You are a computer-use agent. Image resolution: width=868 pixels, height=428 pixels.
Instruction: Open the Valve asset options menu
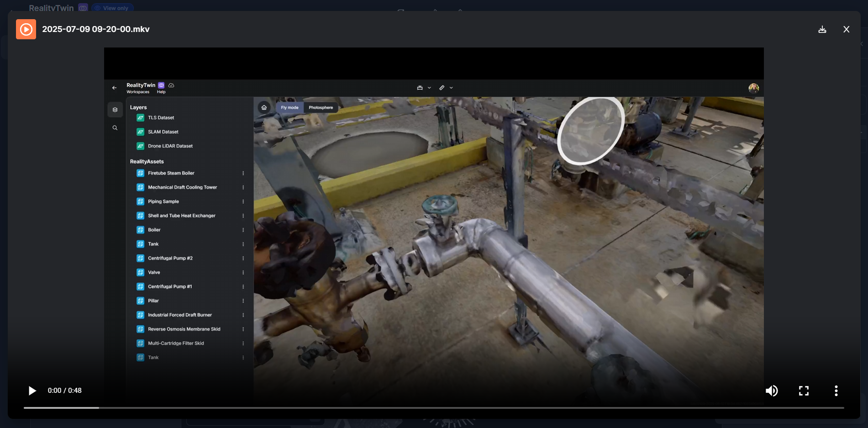(243, 272)
